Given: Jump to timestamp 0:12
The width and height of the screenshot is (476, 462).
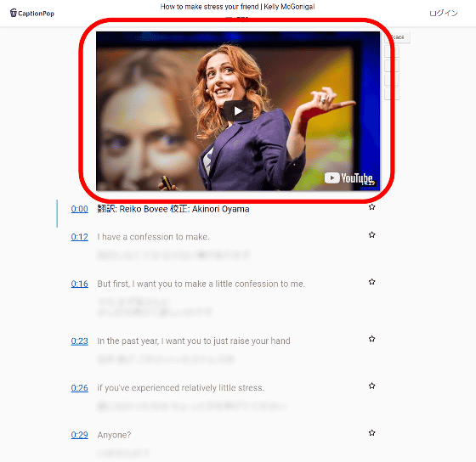Looking at the screenshot, I should 80,237.
